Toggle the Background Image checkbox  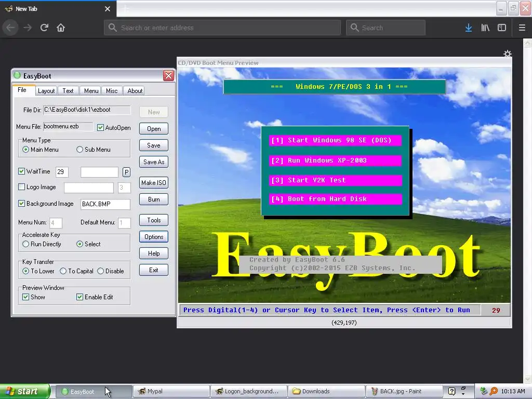click(21, 204)
